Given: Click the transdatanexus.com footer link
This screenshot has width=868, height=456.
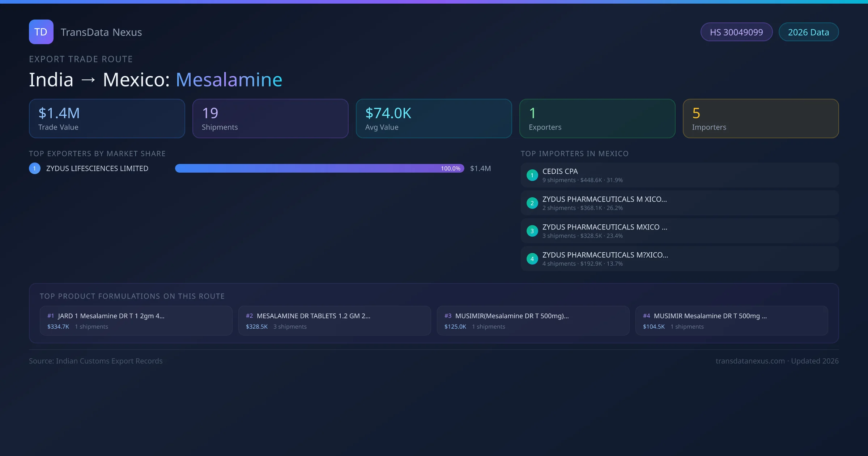Looking at the screenshot, I should 750,361.
